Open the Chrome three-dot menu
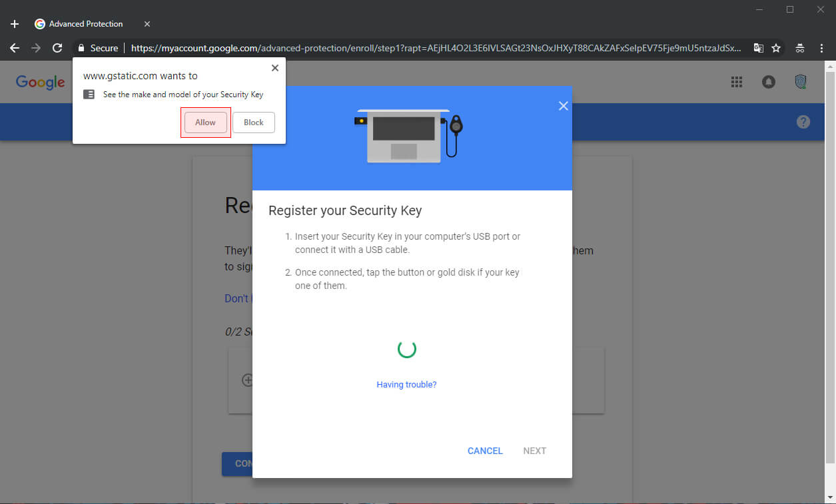836x504 pixels. tap(821, 48)
